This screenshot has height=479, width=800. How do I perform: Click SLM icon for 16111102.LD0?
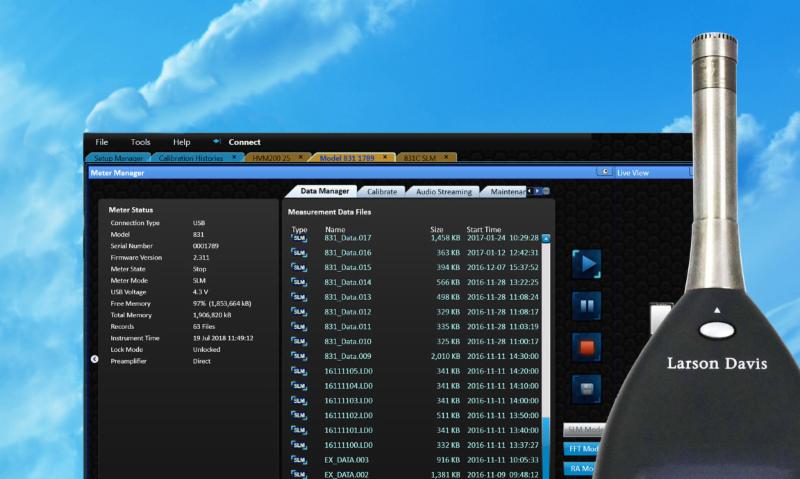tap(299, 415)
